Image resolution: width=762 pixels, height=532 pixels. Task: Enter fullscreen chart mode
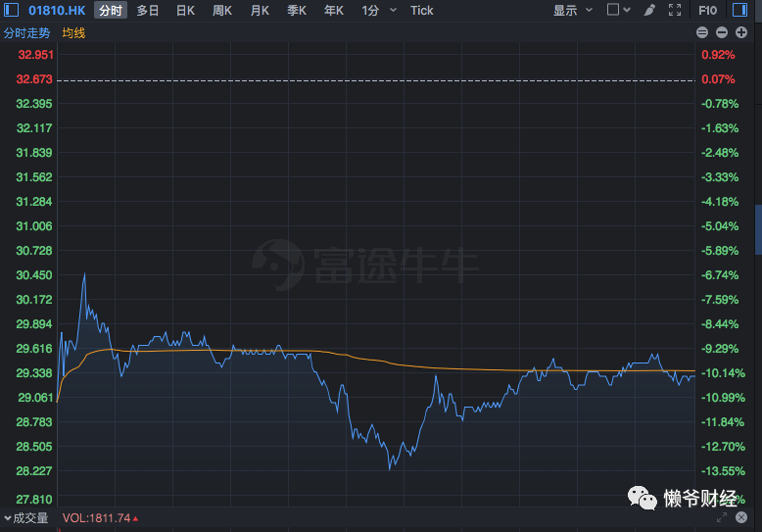[x=675, y=10]
